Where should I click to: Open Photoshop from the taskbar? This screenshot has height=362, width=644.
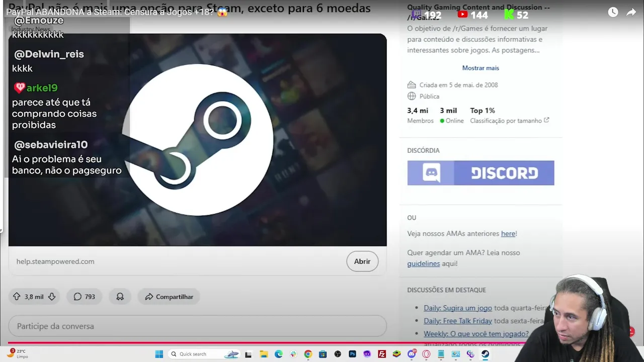pyautogui.click(x=353, y=354)
